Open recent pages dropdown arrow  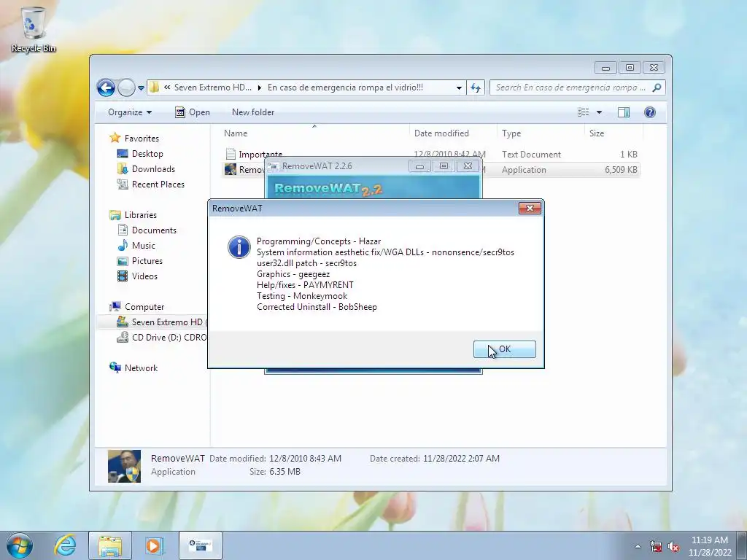[x=141, y=87]
